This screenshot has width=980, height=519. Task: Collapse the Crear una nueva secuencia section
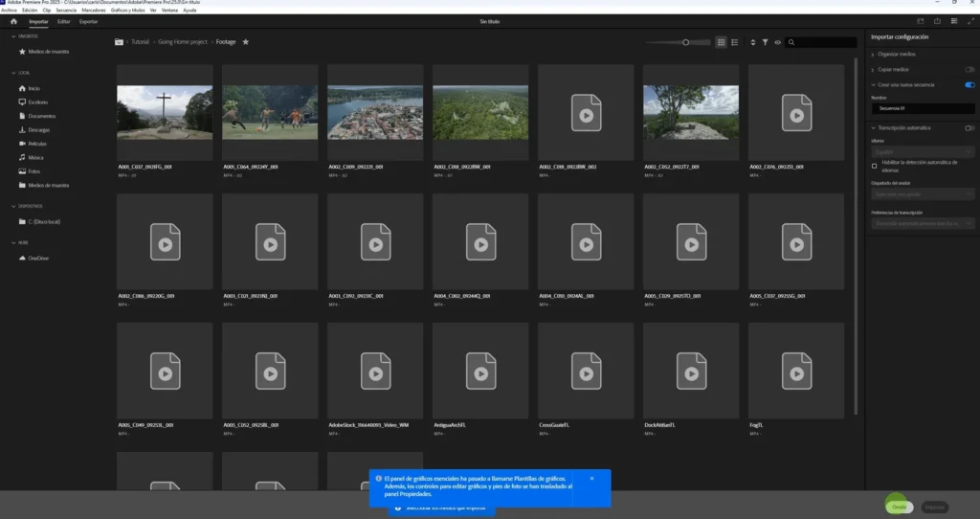click(873, 84)
